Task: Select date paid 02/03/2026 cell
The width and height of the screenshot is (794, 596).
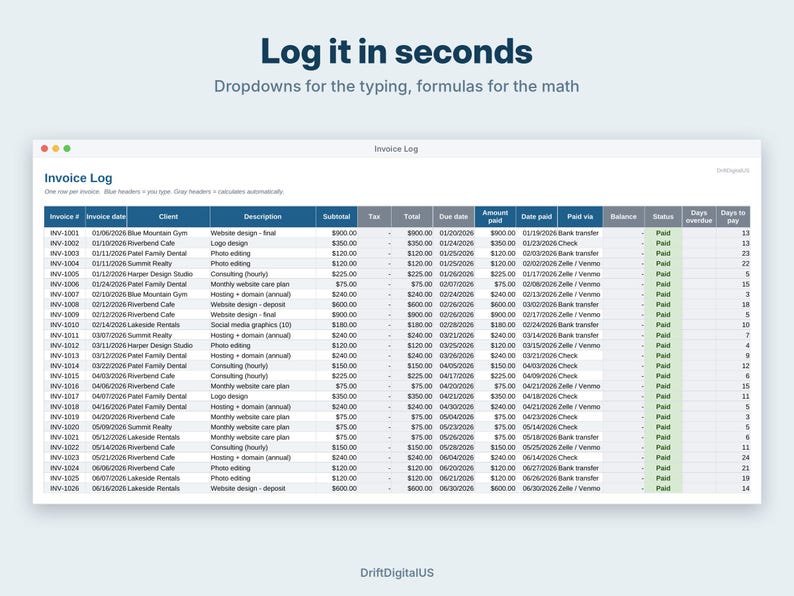Action: pyautogui.click(x=539, y=253)
